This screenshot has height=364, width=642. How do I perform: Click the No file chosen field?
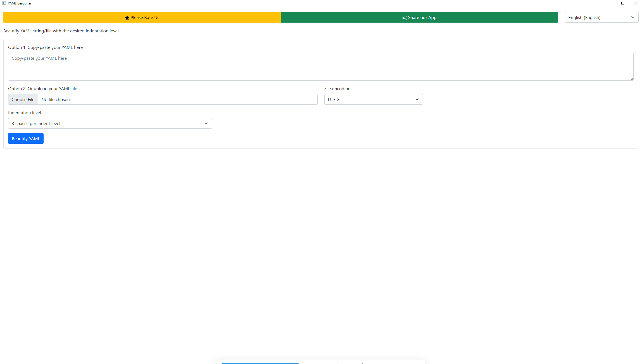click(177, 99)
